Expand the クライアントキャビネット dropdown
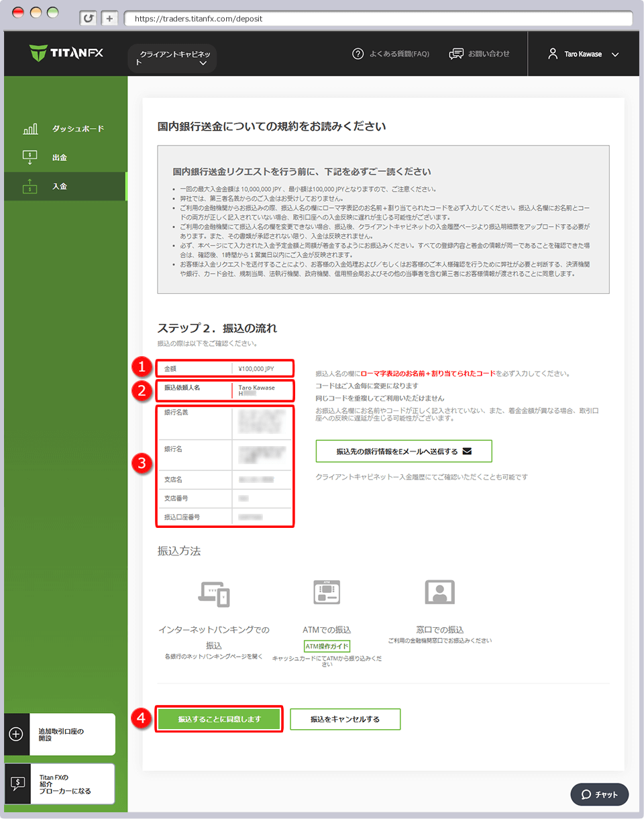The image size is (644, 819). (x=172, y=58)
